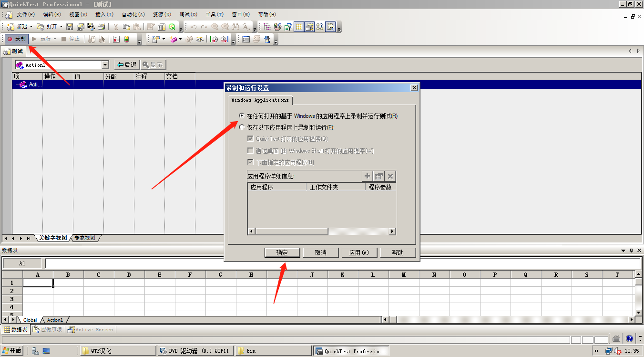Image resolution: width=644 pixels, height=357 pixels.
Task: Click the End Transaction timer icon
Action: [x=225, y=39]
